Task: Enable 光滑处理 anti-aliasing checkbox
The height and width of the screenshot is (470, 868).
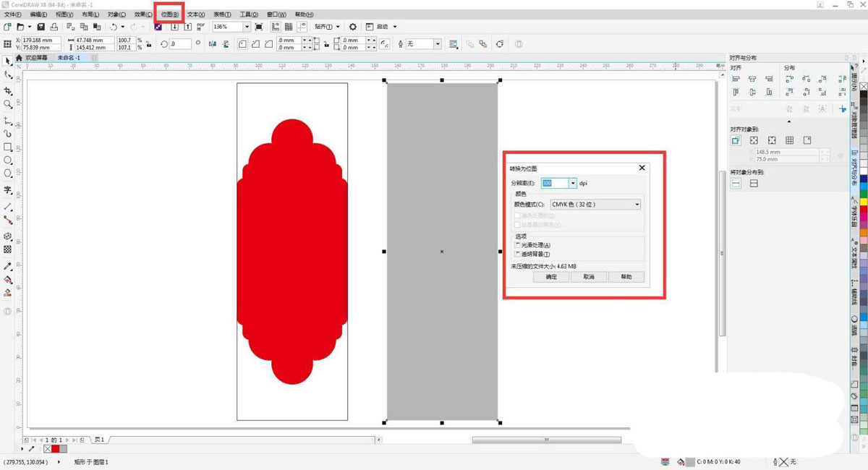Action: coord(517,246)
